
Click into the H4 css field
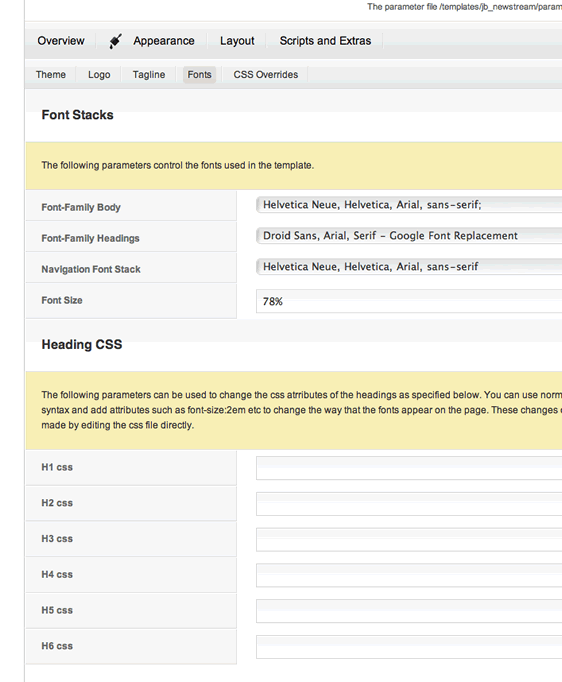point(409,575)
